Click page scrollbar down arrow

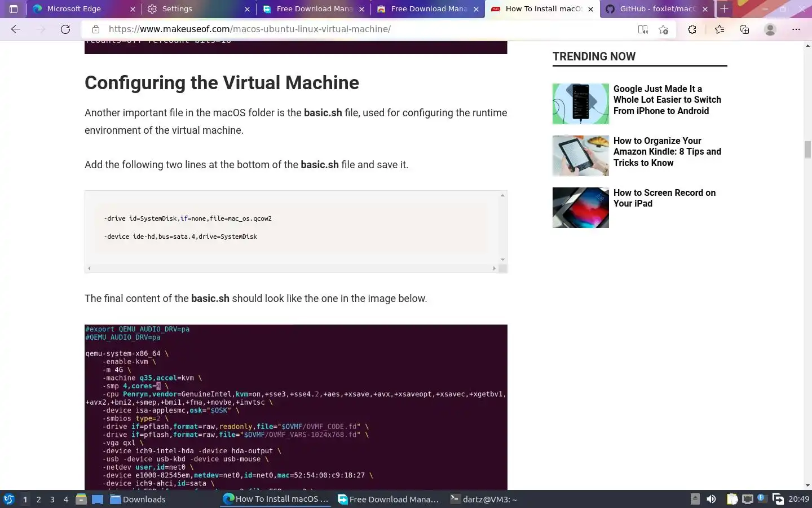807,485
